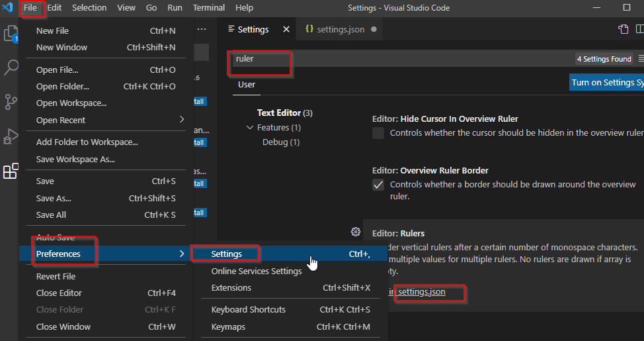The height and width of the screenshot is (341, 644).
Task: Open the Search icon in activity bar
Action: tap(11, 68)
